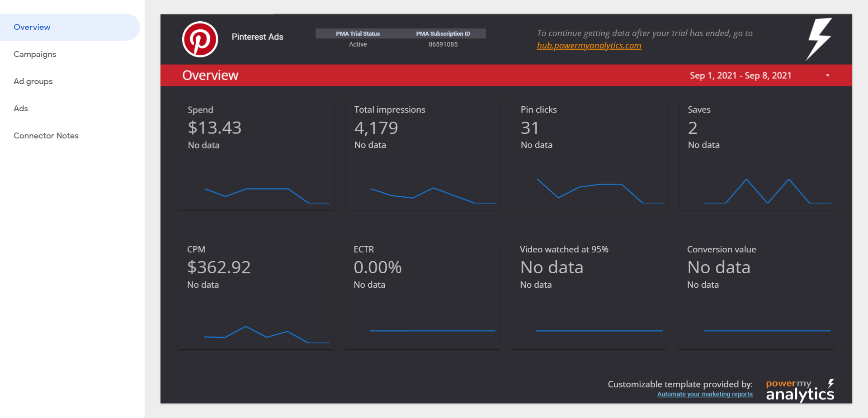Expand the Sep 1 - Sep 8 date selector arrow
This screenshot has height=418, width=868.
pos(828,76)
